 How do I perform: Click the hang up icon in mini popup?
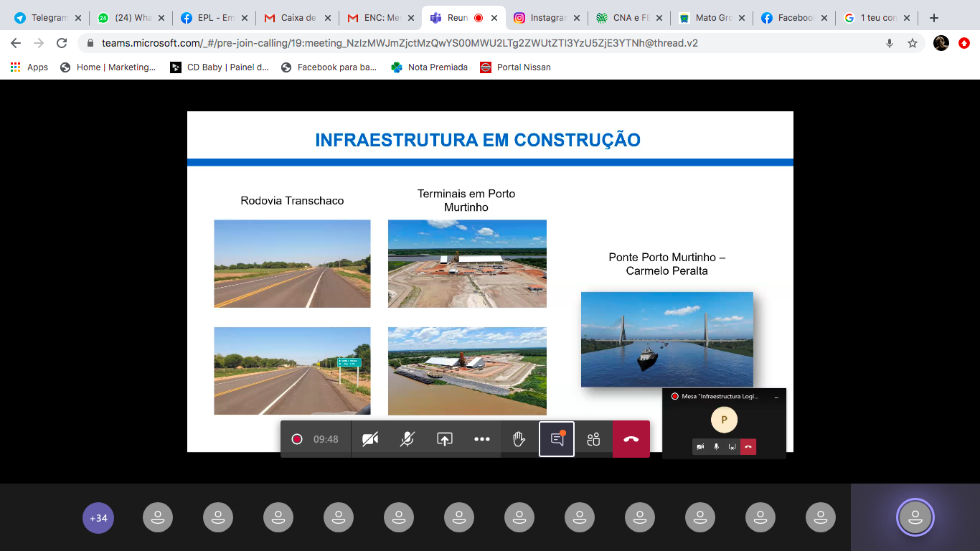748,447
